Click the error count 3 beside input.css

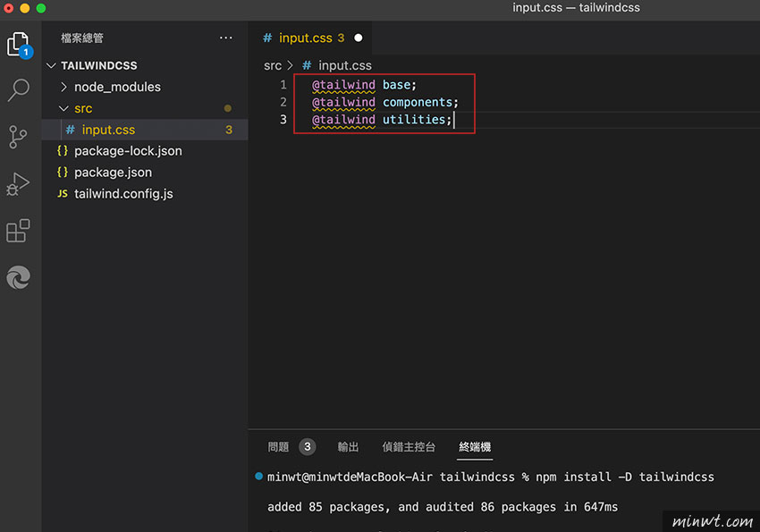[229, 130]
